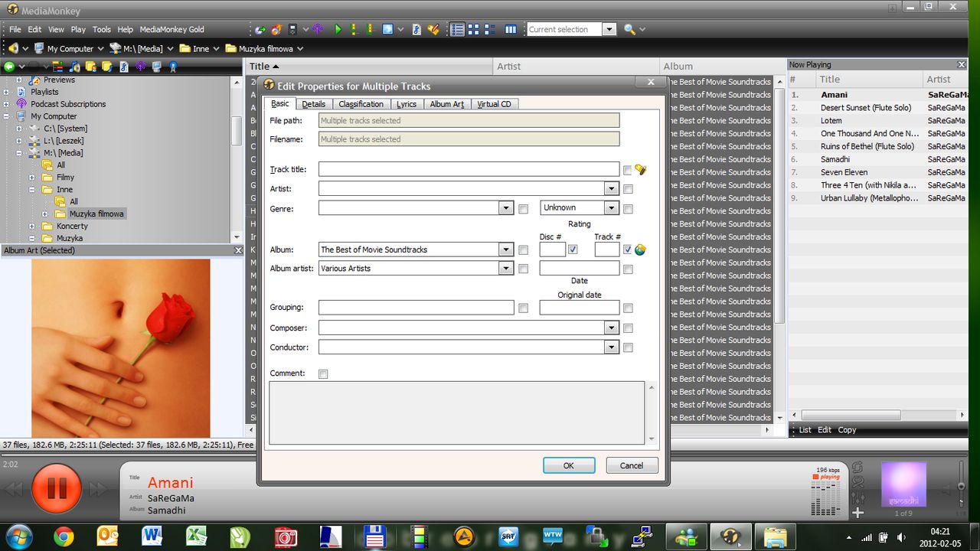Image resolution: width=980 pixels, height=551 pixels.
Task: Open Microsoft Word from the taskbar
Action: point(152,536)
